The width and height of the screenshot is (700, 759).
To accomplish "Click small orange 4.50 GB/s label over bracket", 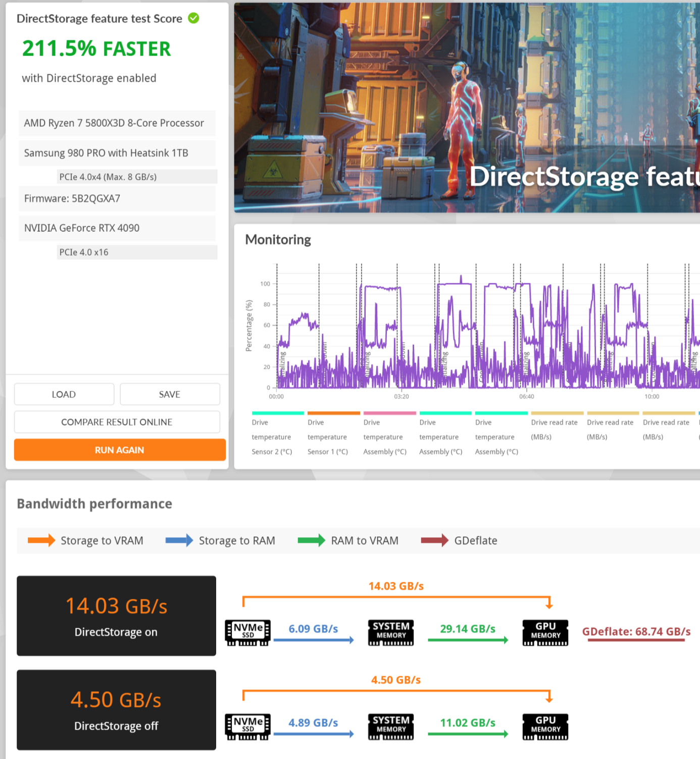I will click(396, 680).
